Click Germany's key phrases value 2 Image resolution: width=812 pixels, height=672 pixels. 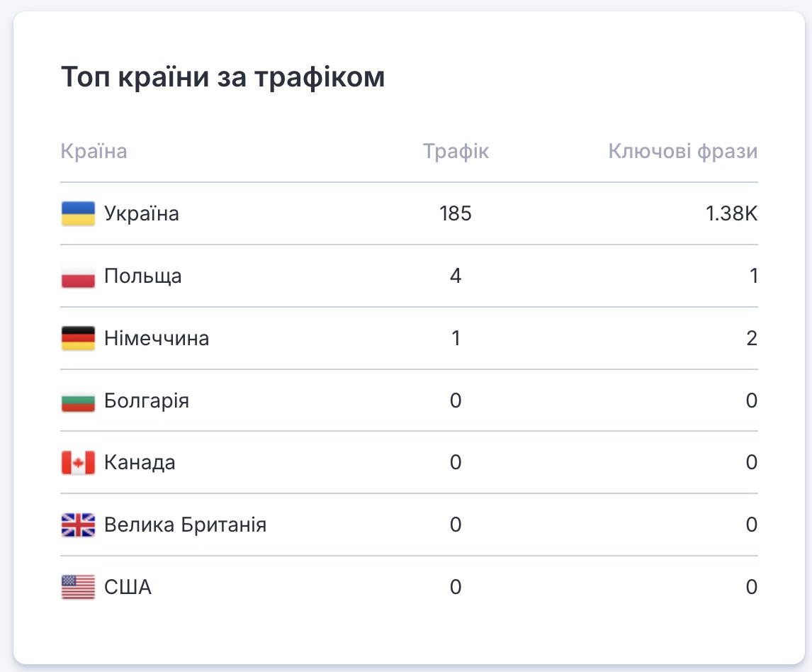pos(752,338)
